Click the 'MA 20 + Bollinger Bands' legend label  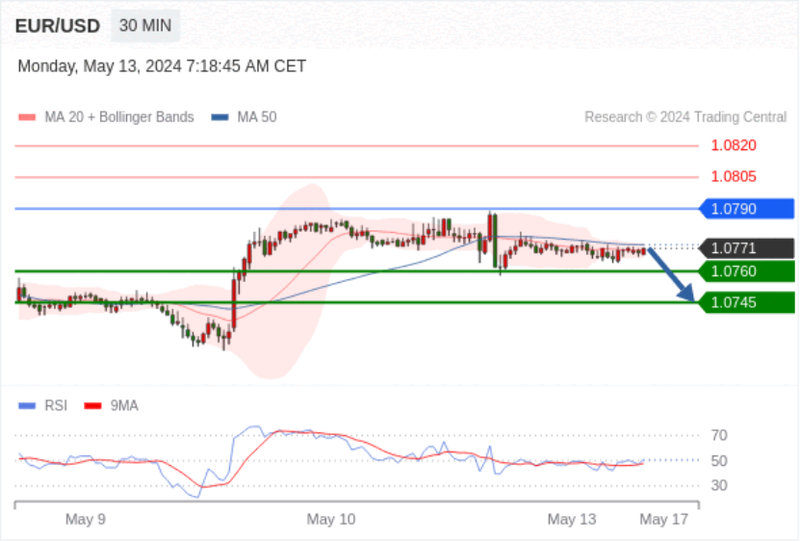119,117
